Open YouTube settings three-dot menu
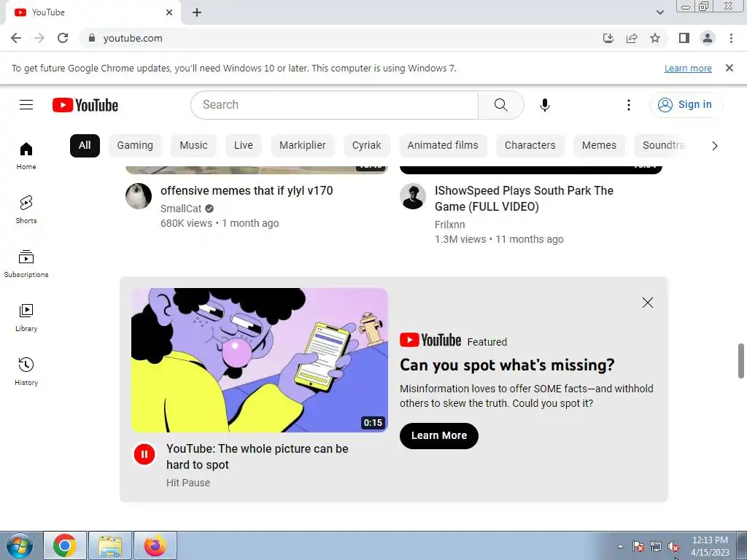This screenshot has height=560, width=747. pos(628,105)
